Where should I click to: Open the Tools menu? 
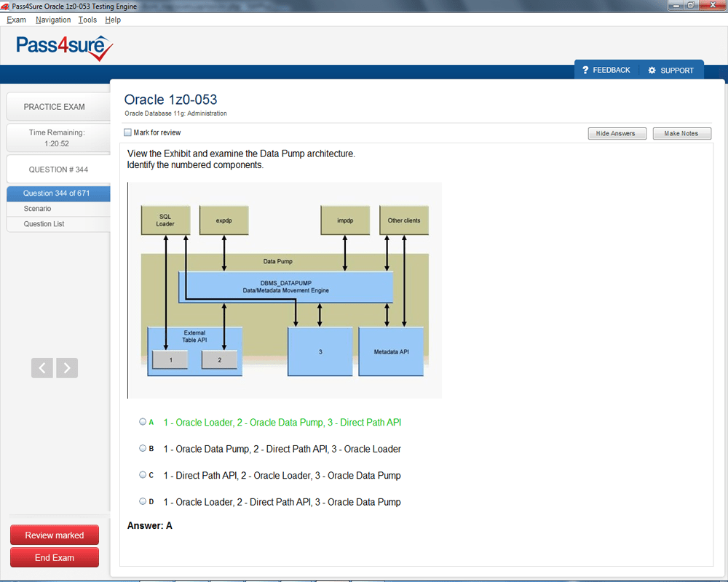coord(87,20)
